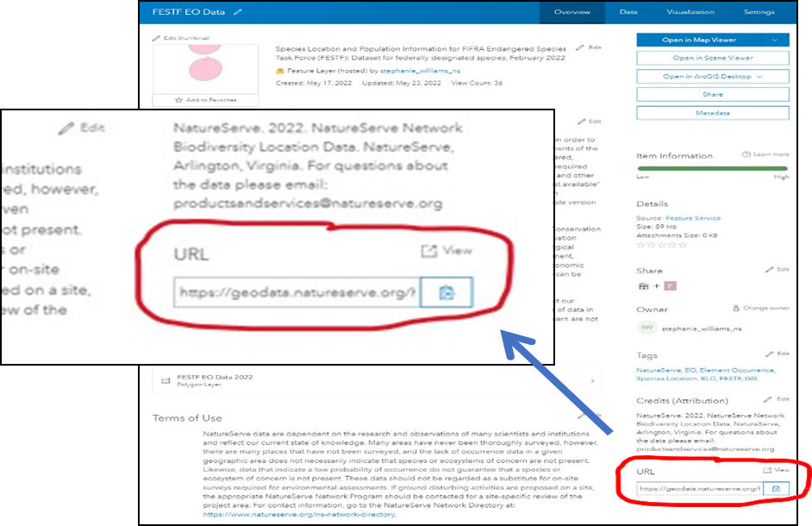
Task: Click the Species Location tag
Action: (666, 379)
